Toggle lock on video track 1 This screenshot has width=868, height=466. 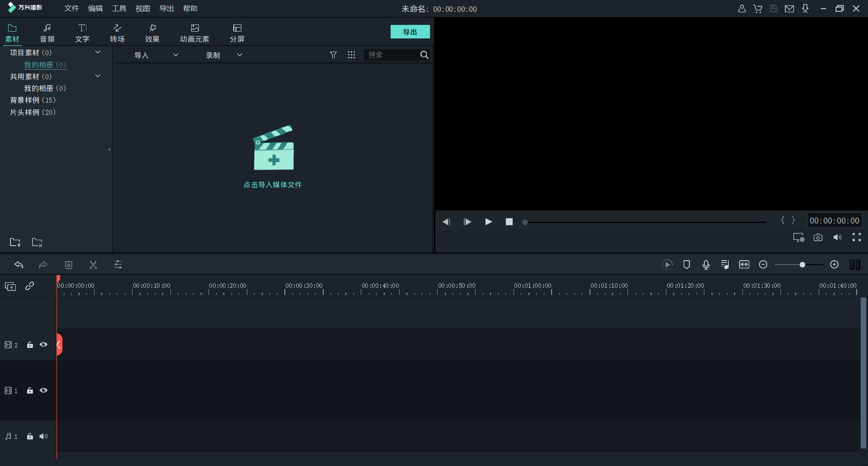(30, 390)
